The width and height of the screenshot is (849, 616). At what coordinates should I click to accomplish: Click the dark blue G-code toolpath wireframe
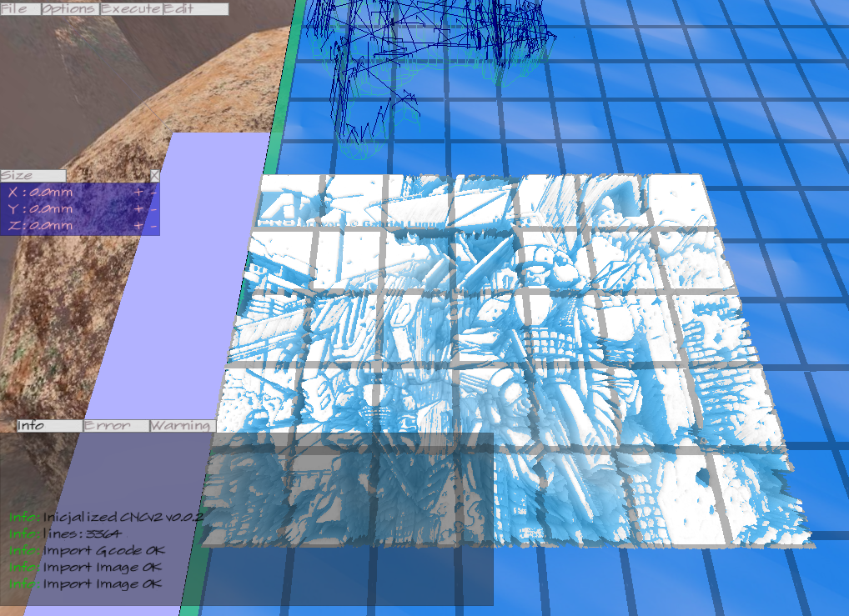coord(430,70)
